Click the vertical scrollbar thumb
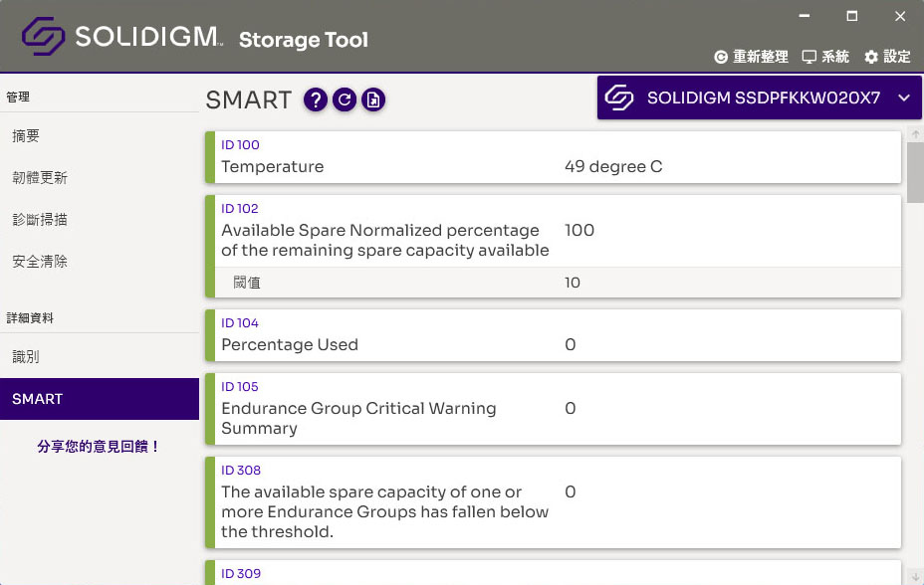 tap(915, 172)
